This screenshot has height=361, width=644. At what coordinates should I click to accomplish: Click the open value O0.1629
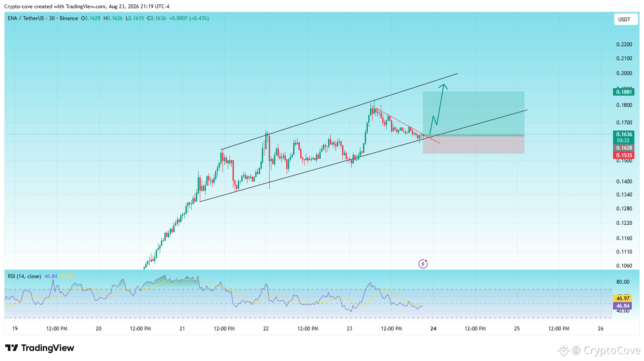tap(91, 18)
